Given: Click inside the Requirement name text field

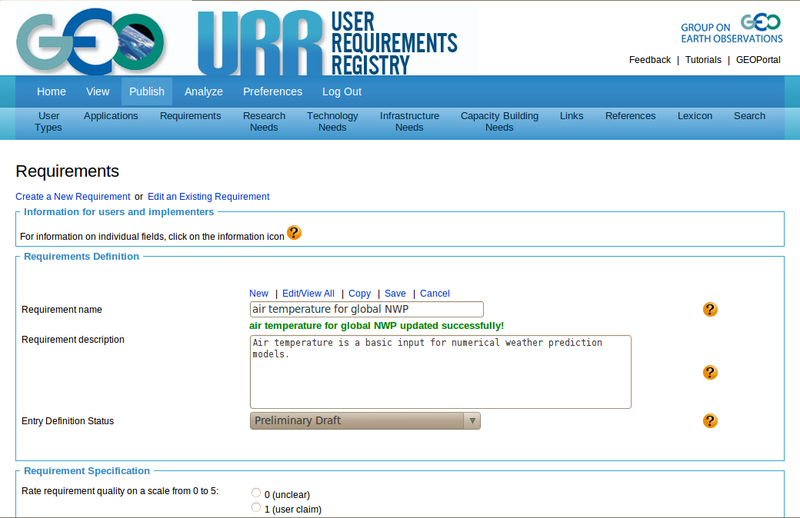Looking at the screenshot, I should 366,310.
